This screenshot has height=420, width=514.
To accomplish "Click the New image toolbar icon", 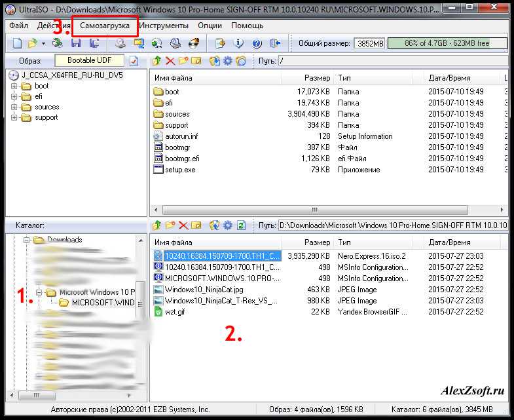I will click(17, 43).
